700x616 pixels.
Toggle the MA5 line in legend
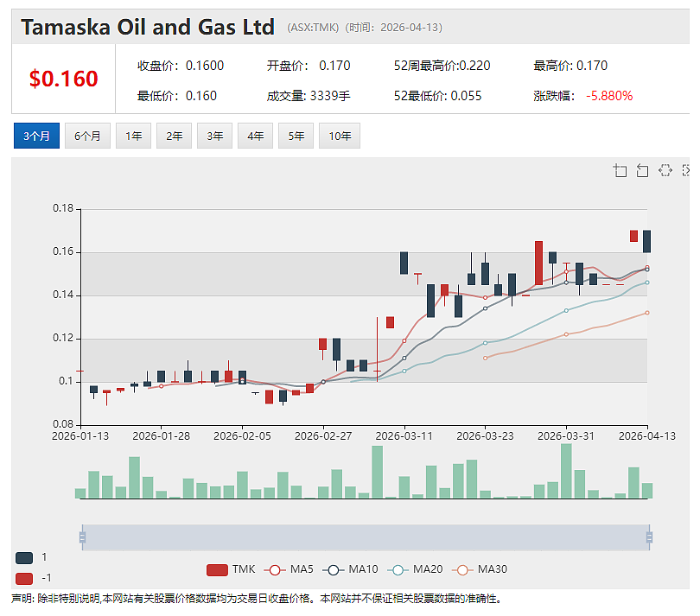coord(289,569)
